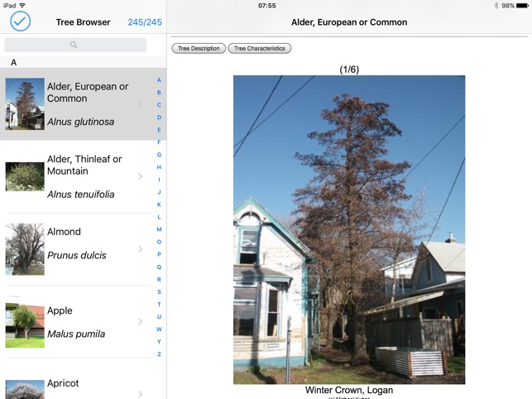Screen dimensions: 532x399
Task: Tap chevron on the Apple row
Action: (141, 321)
